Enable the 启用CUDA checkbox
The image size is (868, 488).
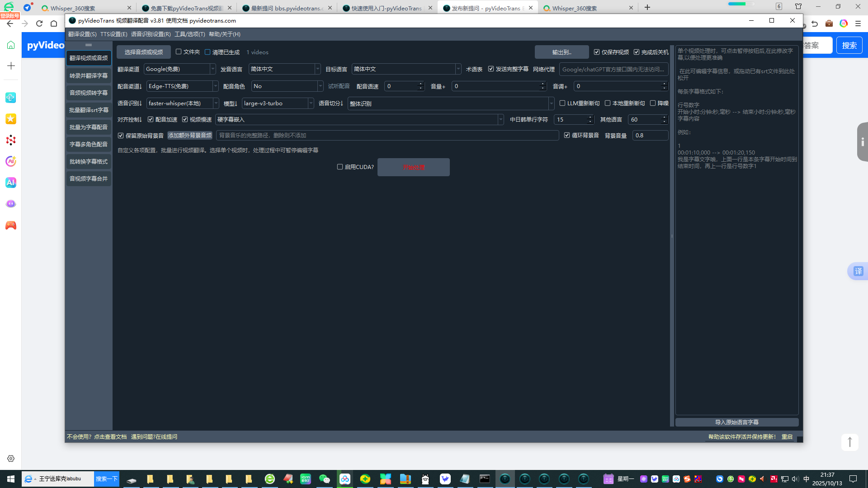tap(340, 167)
